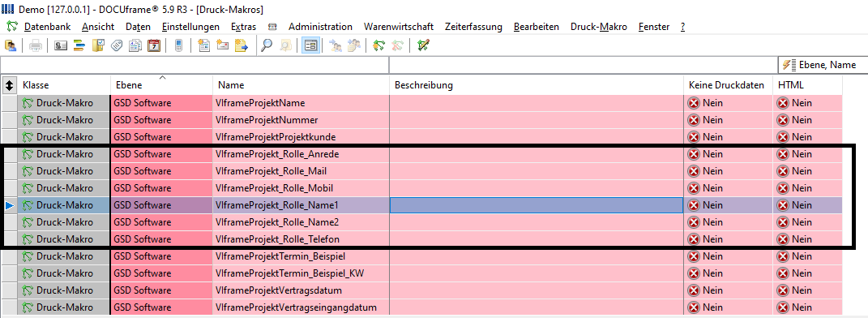Click the left filter input field
This screenshot has width=868, height=318.
coord(195,65)
